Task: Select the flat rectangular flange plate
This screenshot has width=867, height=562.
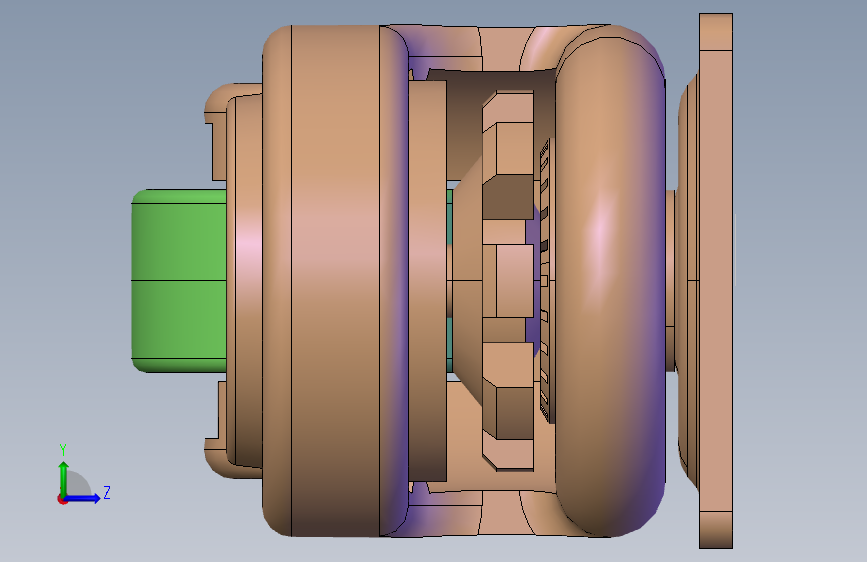Action: (716, 281)
